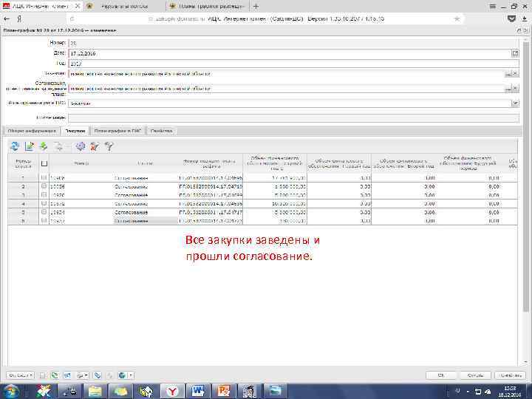532x399 pixels.
Task: Clear the Заказчик field with the X button
Action: (x=516, y=74)
